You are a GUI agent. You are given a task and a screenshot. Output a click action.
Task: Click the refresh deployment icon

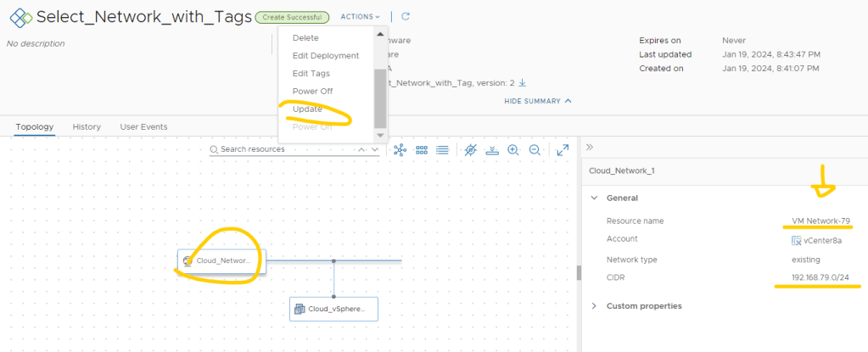pyautogui.click(x=406, y=16)
